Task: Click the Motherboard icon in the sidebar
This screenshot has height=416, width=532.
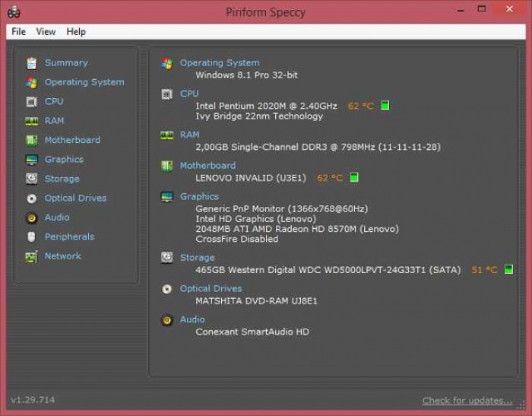Action: click(x=32, y=140)
